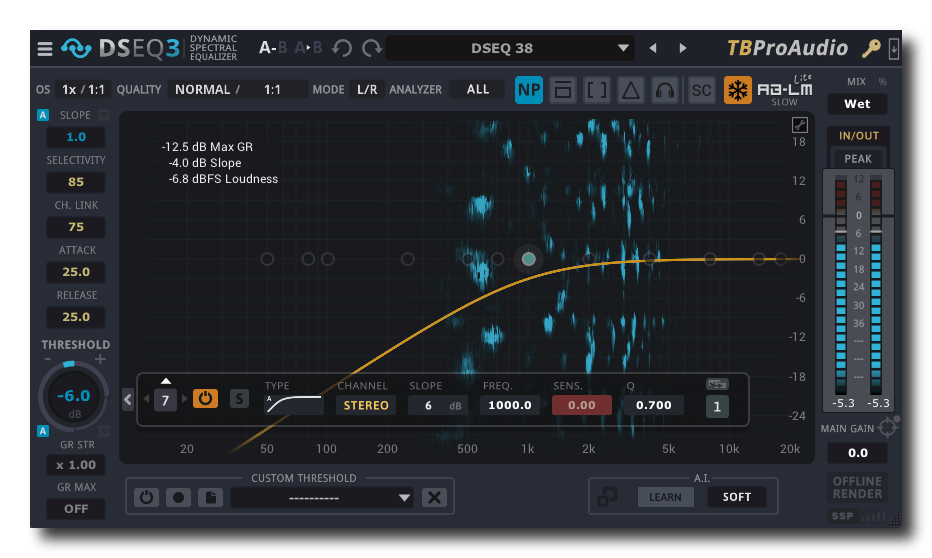This screenshot has width=932, height=558.
Task: Toggle band solo S button
Action: point(239,399)
